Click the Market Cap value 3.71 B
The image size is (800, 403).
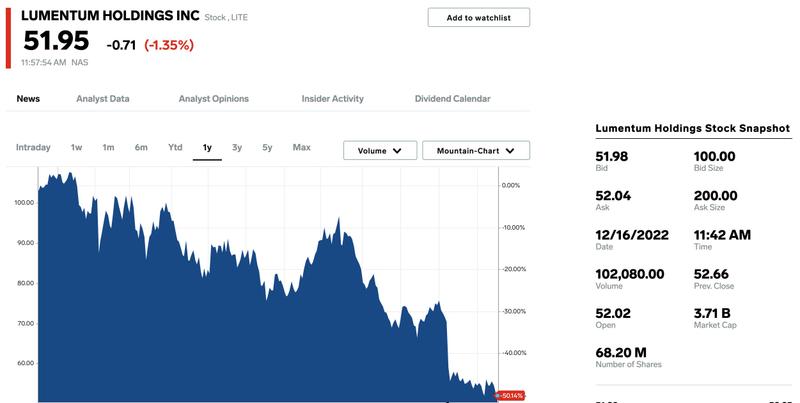pos(712,313)
